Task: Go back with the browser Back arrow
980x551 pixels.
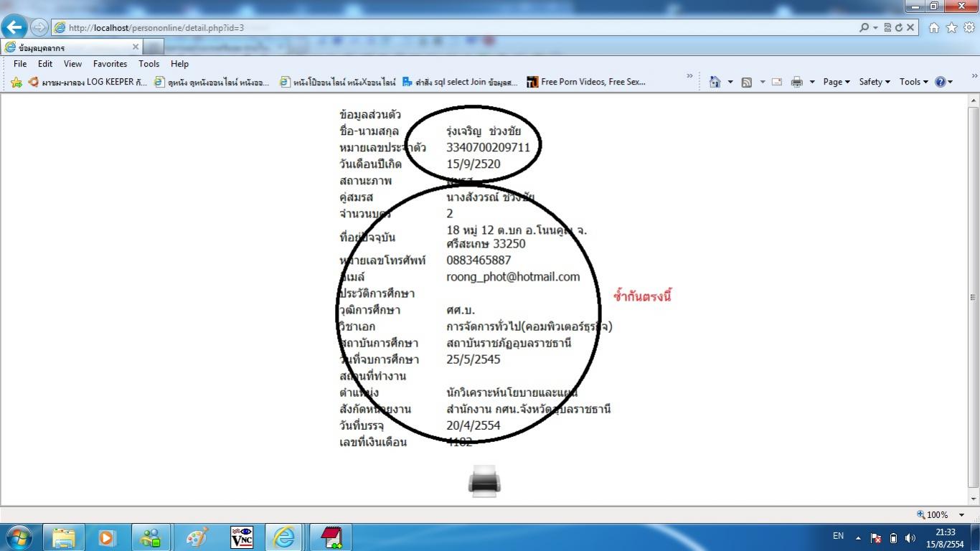Action: tap(14, 27)
